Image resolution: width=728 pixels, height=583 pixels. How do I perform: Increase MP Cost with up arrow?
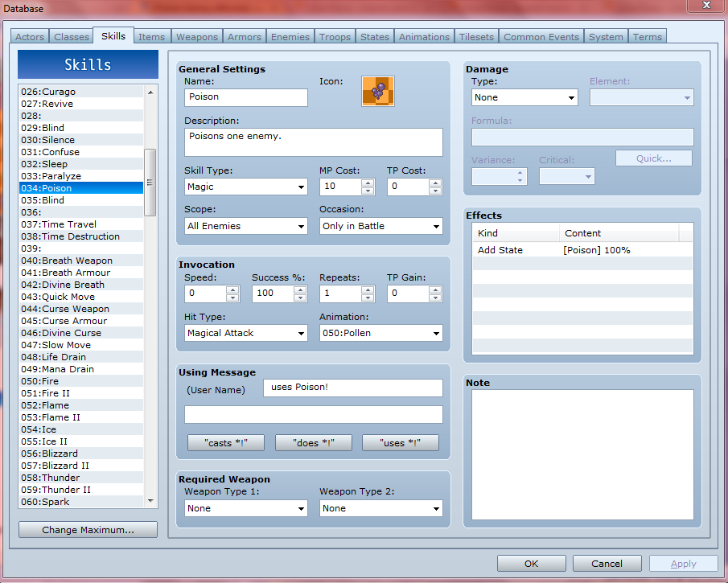(x=368, y=183)
